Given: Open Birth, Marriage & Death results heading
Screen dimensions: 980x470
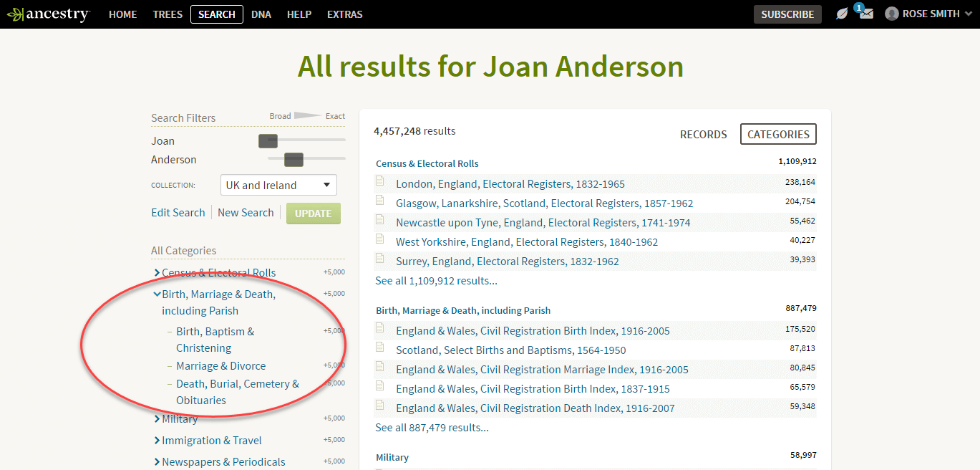Looking at the screenshot, I should click(x=463, y=310).
